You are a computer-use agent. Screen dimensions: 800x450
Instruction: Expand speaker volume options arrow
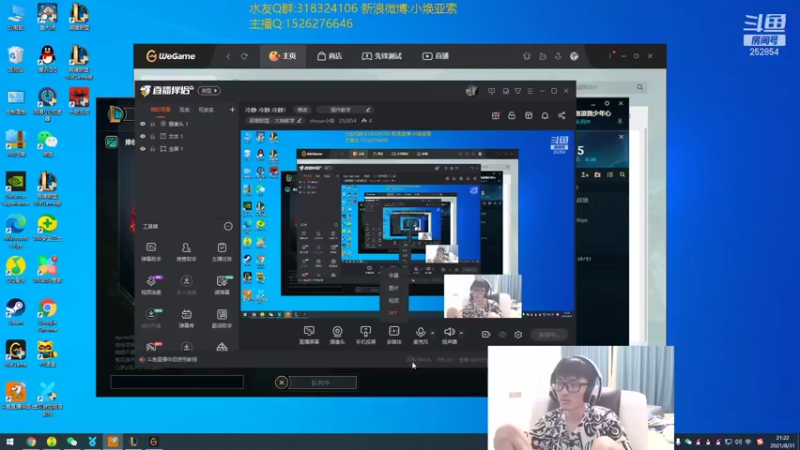pyautogui.click(x=461, y=333)
